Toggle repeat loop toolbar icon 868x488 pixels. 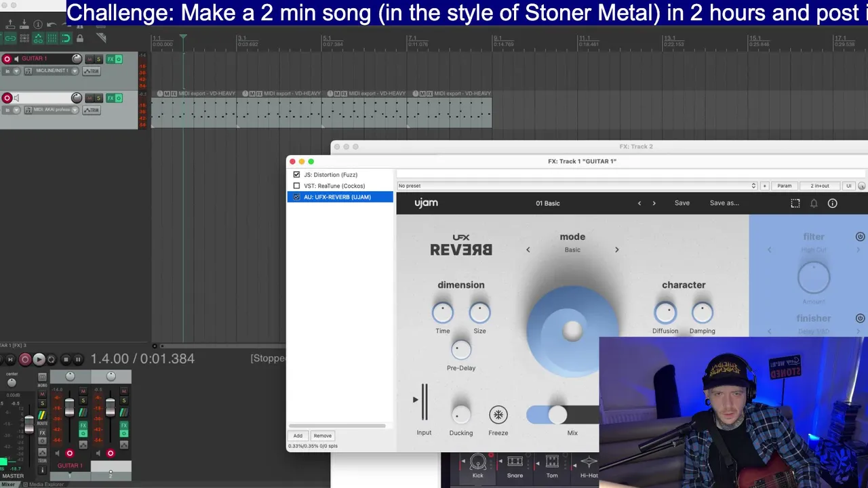click(x=66, y=39)
